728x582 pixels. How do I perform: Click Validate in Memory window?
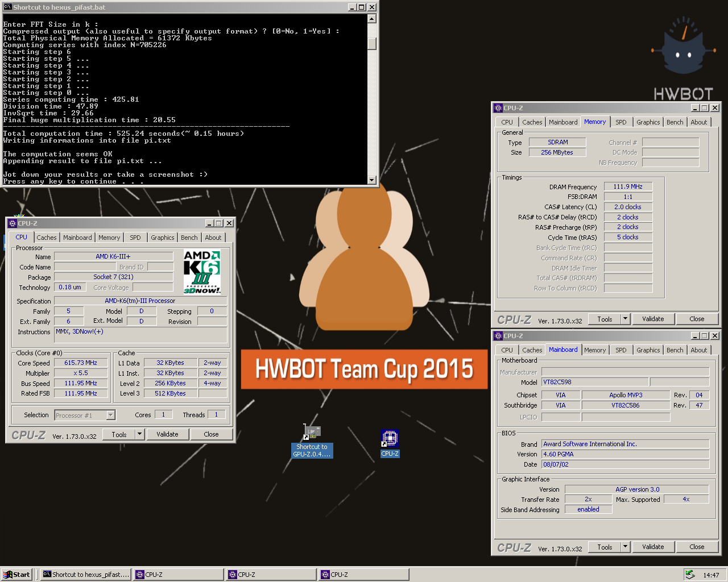click(653, 319)
